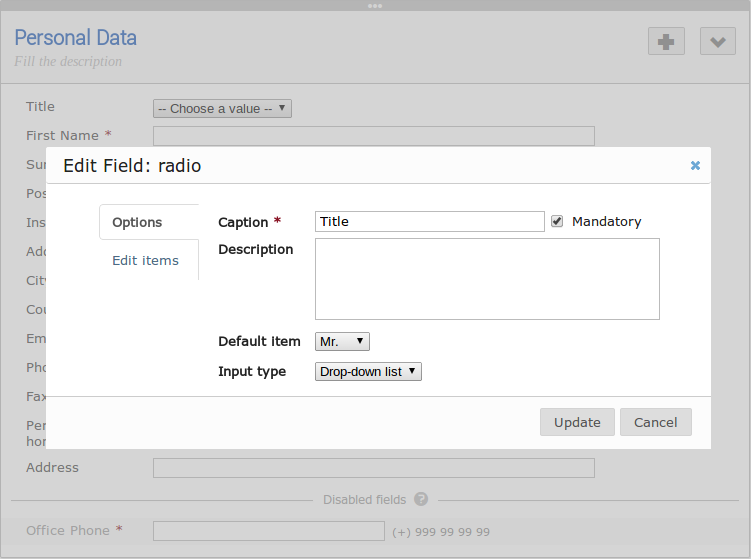The width and height of the screenshot is (751, 559).
Task: Click the three-dots drag handle at top
Action: (375, 6)
